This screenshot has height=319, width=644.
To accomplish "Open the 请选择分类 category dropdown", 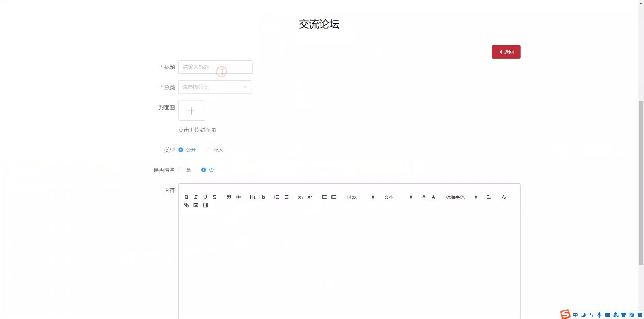I will pyautogui.click(x=215, y=87).
